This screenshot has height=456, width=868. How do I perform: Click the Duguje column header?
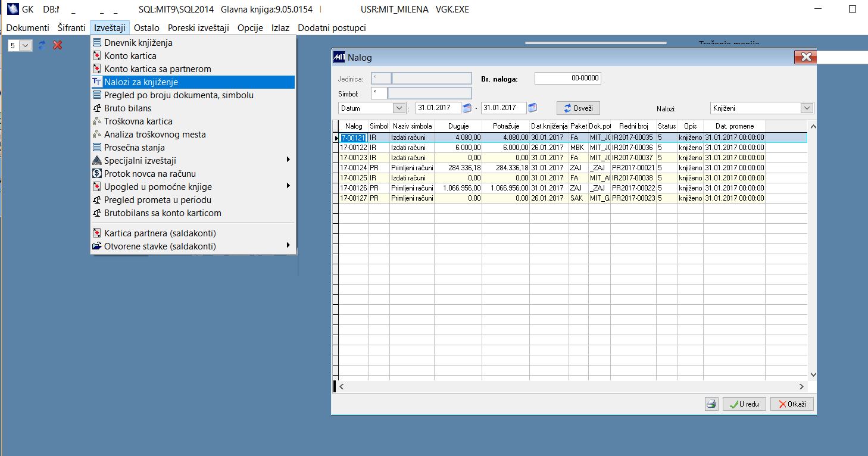pyautogui.click(x=458, y=126)
